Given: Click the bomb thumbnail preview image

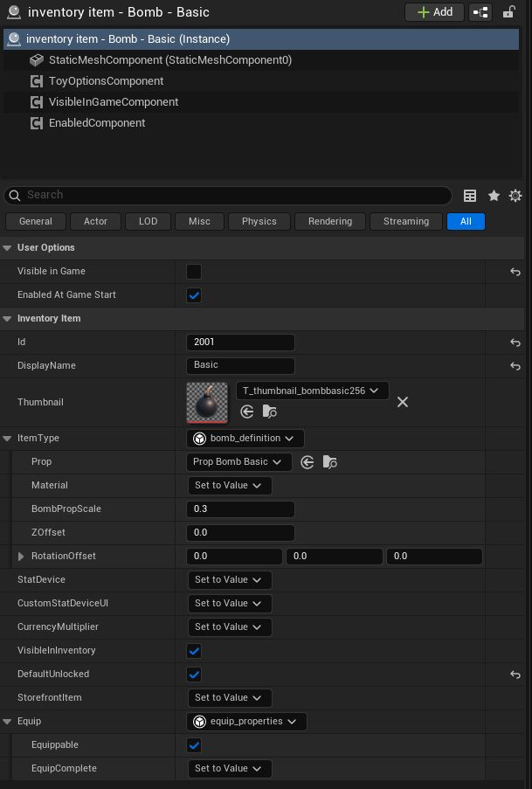Looking at the screenshot, I should (x=207, y=403).
